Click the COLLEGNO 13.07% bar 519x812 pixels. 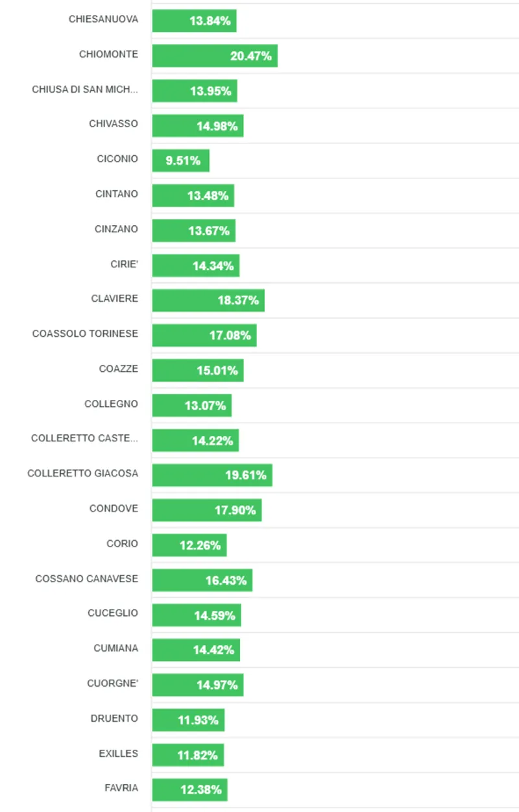click(x=192, y=406)
